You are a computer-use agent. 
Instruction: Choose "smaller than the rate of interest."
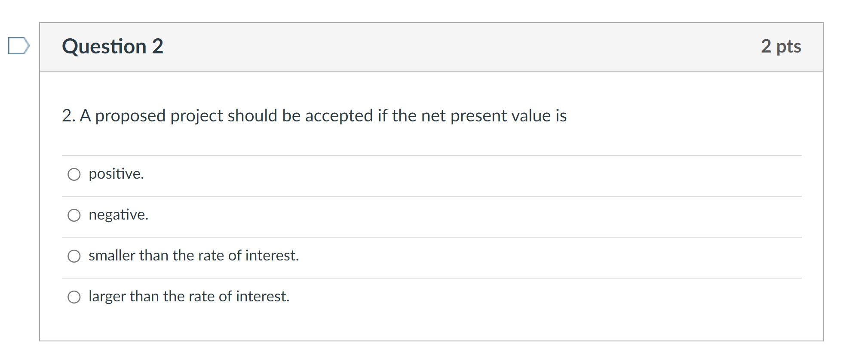74,255
